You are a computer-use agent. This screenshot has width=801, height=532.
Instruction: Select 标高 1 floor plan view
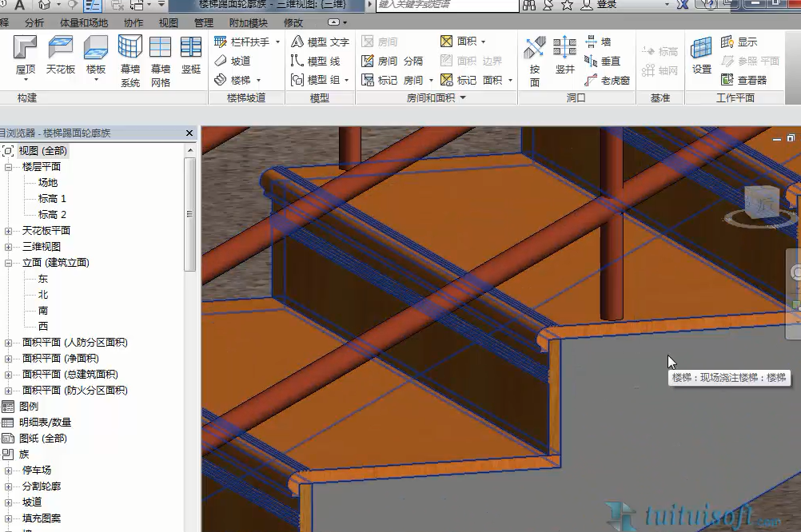52,199
